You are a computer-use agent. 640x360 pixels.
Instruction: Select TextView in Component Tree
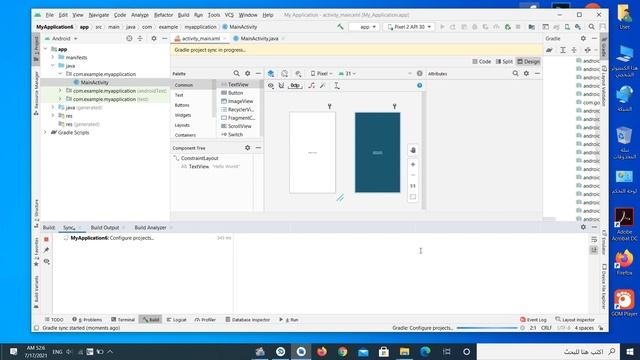pos(199,167)
